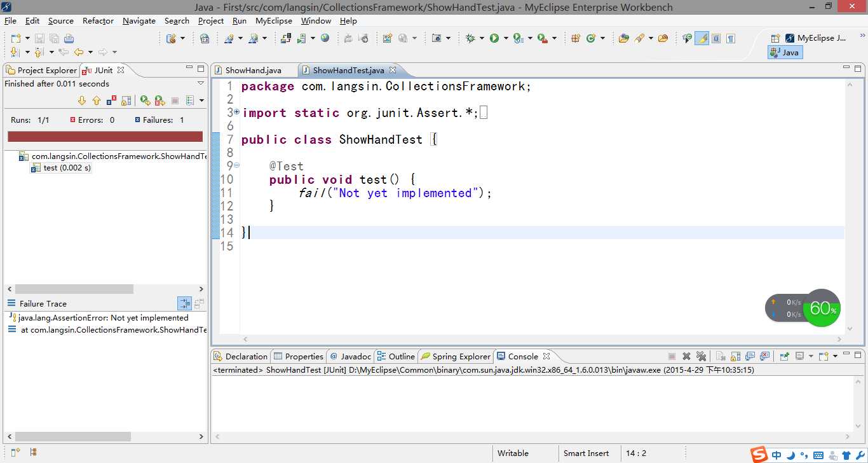
Task: Click the Sogou input method S icon
Action: coord(759,455)
